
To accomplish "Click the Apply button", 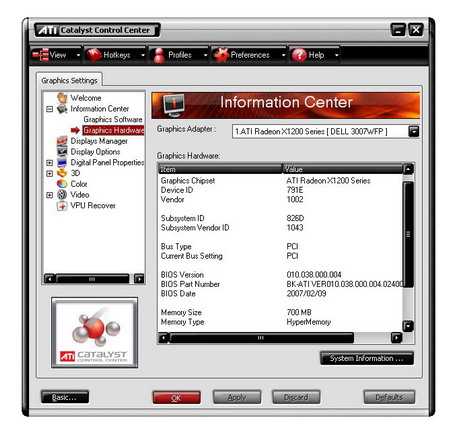I will pos(237,397).
